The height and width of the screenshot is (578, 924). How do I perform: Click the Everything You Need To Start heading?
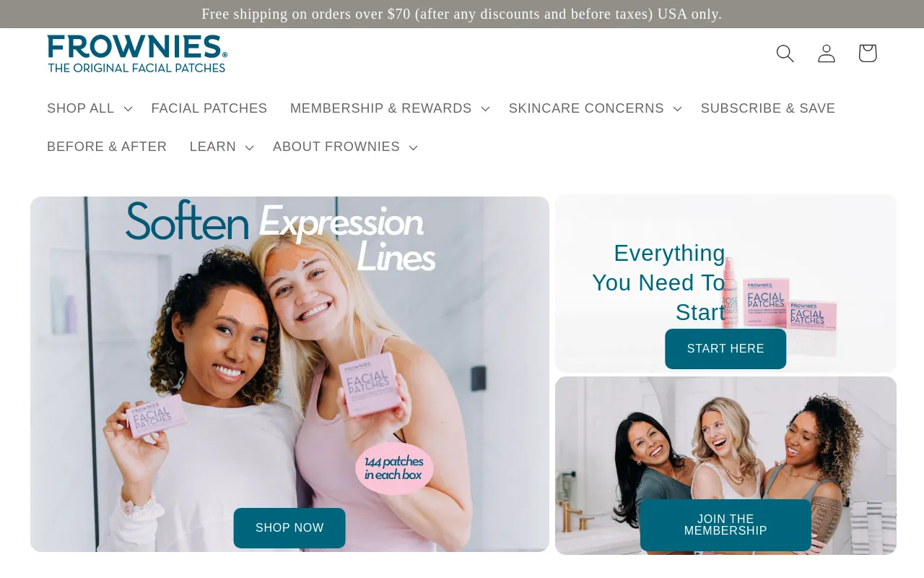coord(659,282)
